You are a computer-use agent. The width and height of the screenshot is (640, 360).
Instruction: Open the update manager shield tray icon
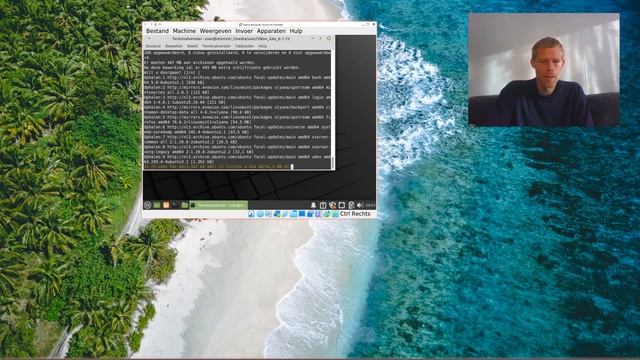pyautogui.click(x=333, y=205)
